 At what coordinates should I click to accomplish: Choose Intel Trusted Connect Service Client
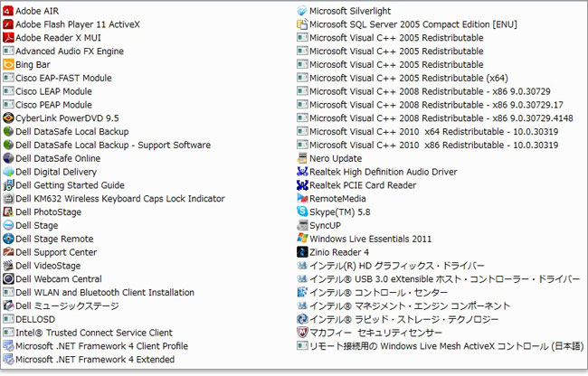click(93, 333)
